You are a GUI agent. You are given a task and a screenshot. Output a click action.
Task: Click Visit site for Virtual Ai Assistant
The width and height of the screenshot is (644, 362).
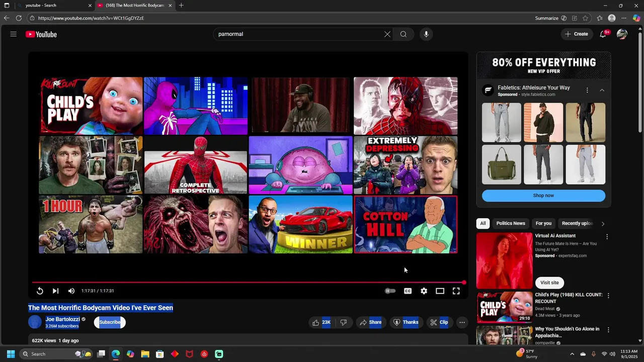click(x=549, y=283)
